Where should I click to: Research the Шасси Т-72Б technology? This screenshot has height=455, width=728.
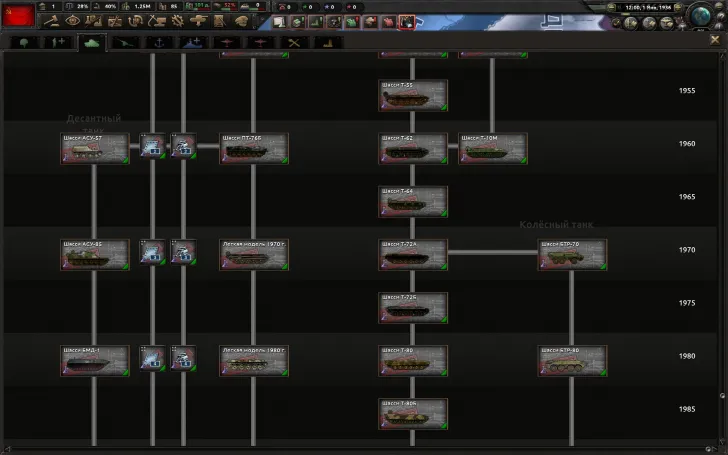click(x=413, y=307)
